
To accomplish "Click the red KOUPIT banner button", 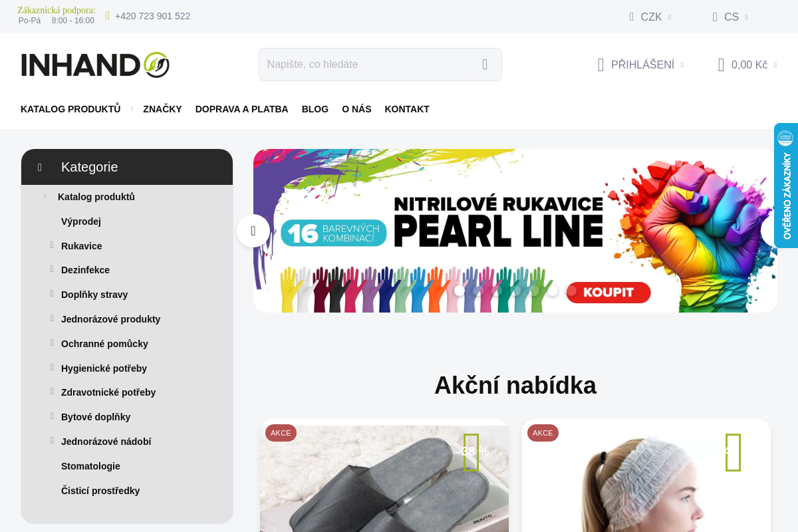I will pos(608,292).
